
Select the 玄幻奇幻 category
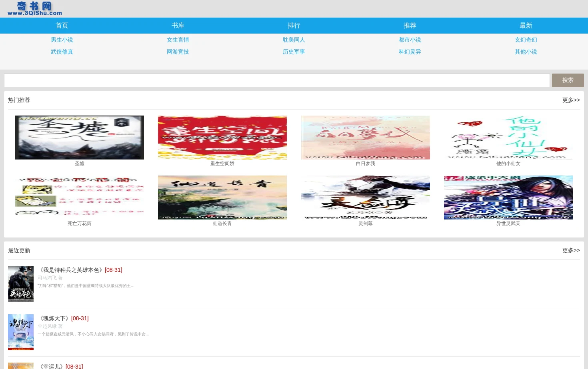tap(526, 40)
